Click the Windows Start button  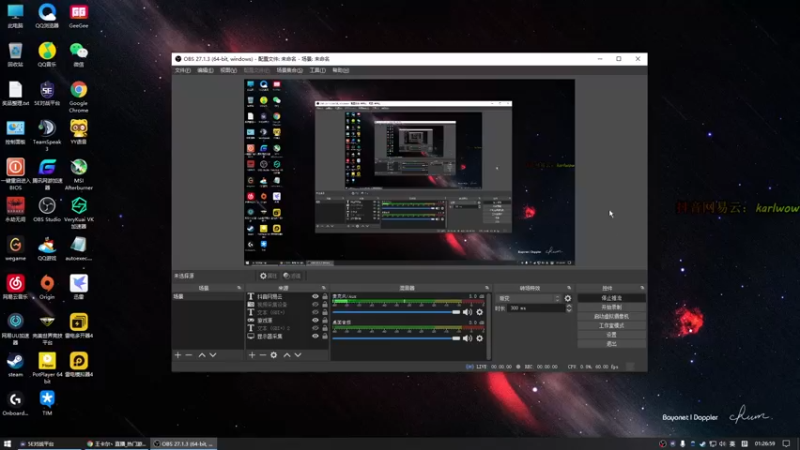coord(7,444)
